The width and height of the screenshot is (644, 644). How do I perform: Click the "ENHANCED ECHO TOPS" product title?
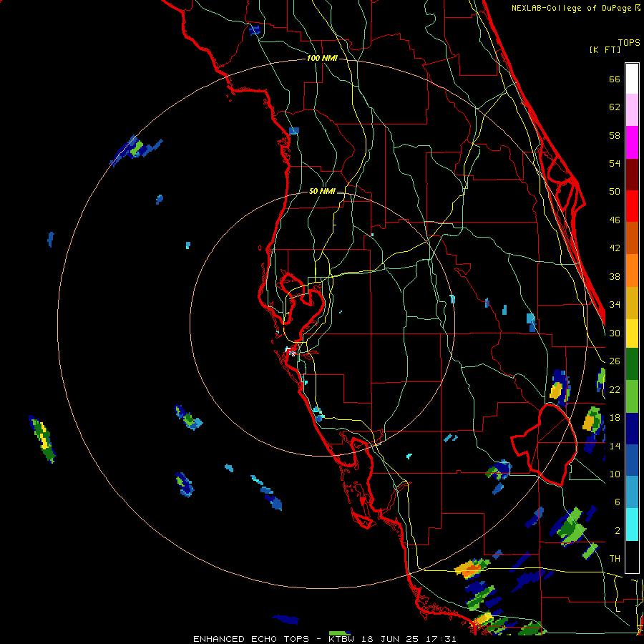click(251, 639)
